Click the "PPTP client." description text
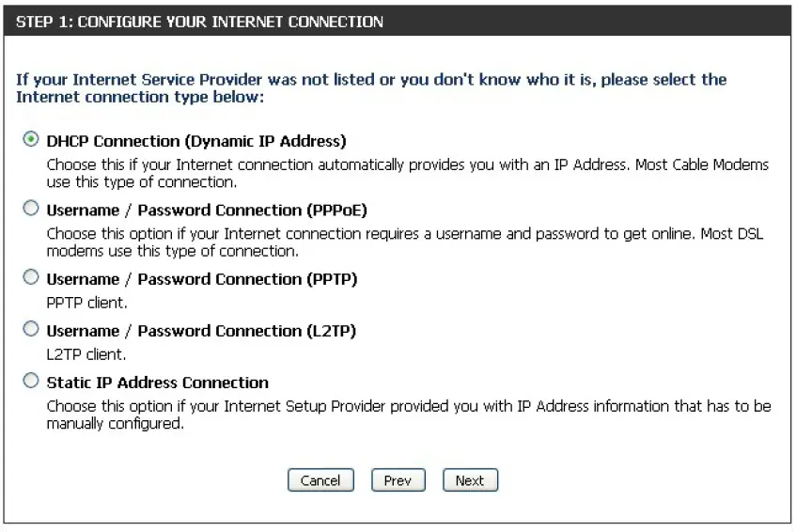 tap(86, 304)
